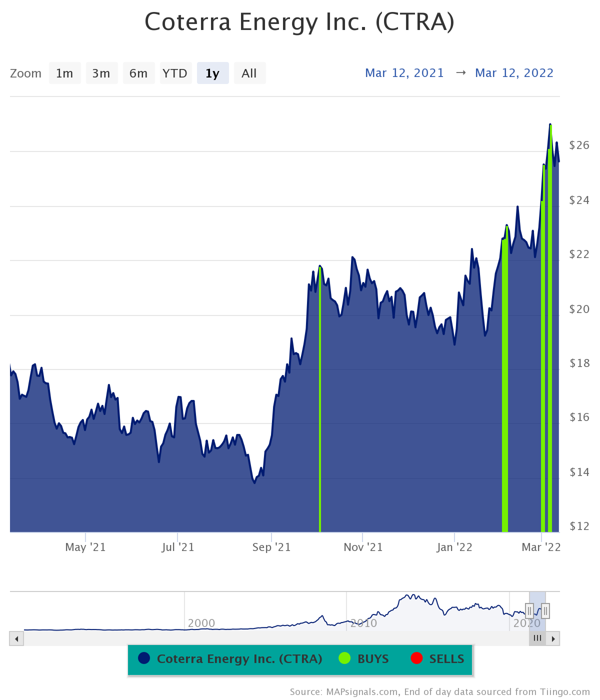This screenshot has width=600, height=700.
Task: Click the May '21 x-axis label
Action: click(x=85, y=547)
